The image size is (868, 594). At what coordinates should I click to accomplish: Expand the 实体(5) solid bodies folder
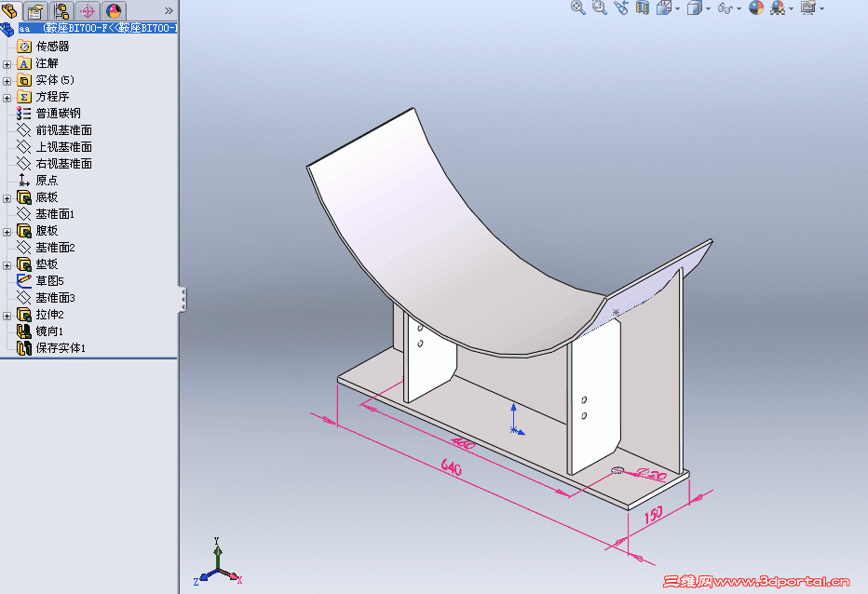point(7,81)
